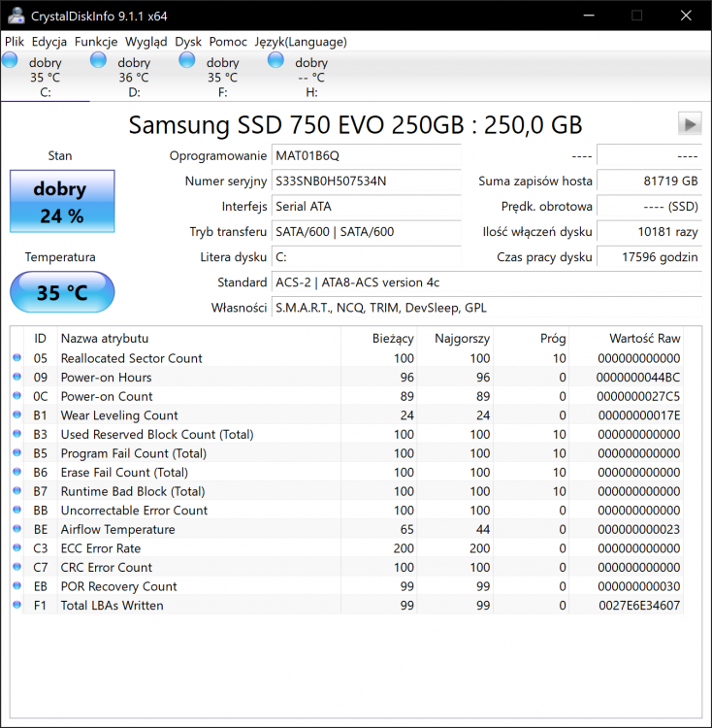Click status dot beside Reallocated Sector Count

(x=16, y=358)
